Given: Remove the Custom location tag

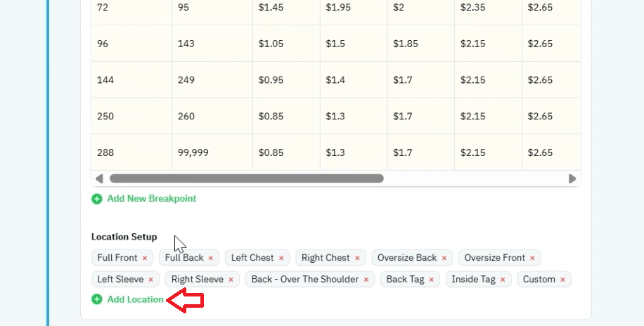Looking at the screenshot, I should pos(562,280).
